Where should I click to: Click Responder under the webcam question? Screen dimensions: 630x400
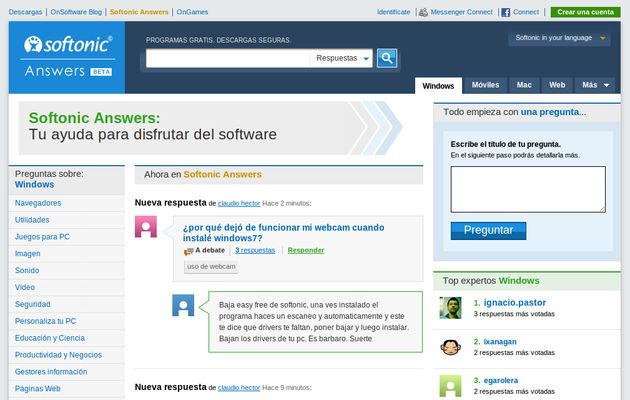(306, 250)
